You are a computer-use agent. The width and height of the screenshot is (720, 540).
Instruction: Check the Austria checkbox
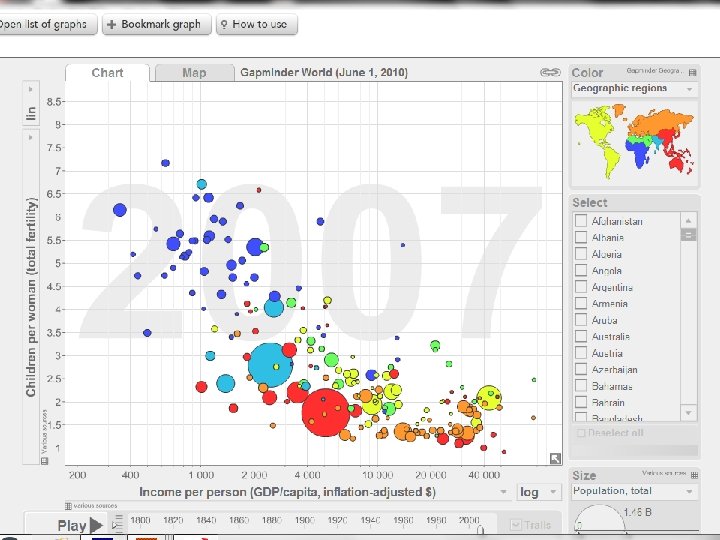581,353
